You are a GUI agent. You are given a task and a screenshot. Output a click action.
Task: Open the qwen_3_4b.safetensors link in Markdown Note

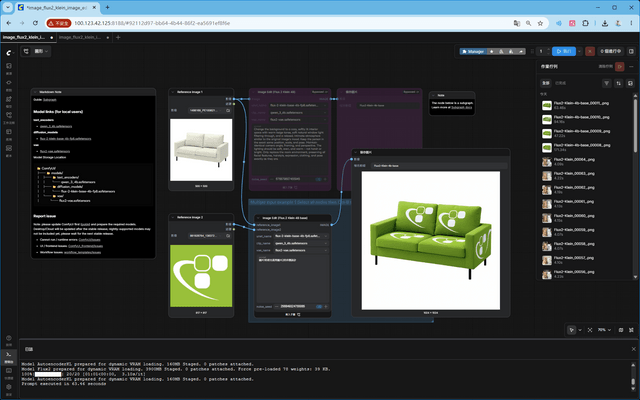[x=56, y=127]
